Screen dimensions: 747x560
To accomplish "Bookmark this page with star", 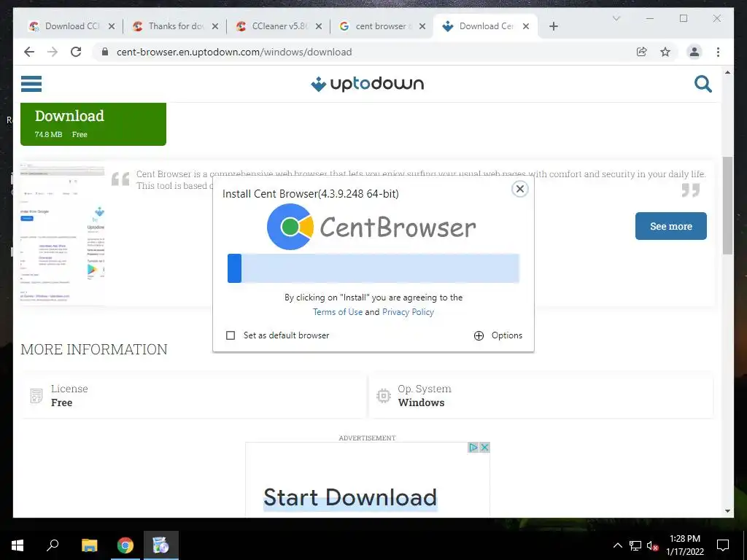I will pos(665,52).
